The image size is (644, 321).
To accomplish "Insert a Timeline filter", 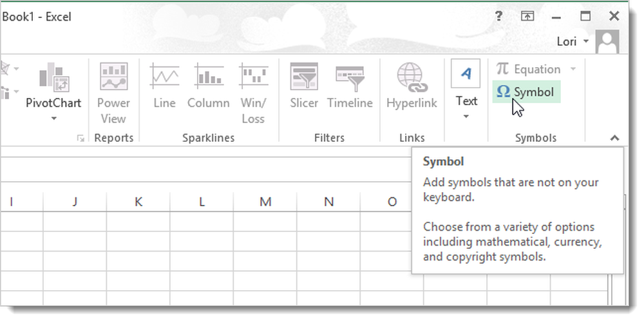I will point(350,87).
